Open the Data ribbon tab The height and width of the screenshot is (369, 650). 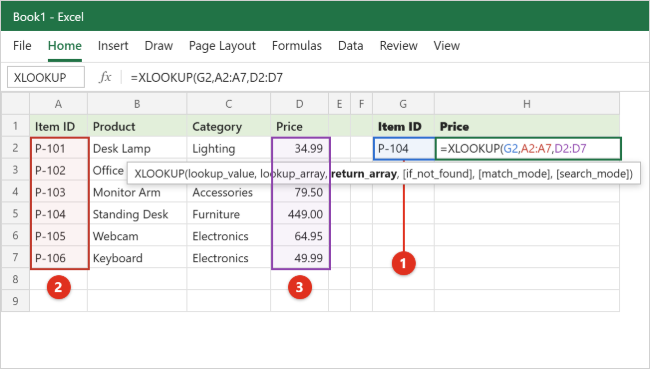[350, 46]
